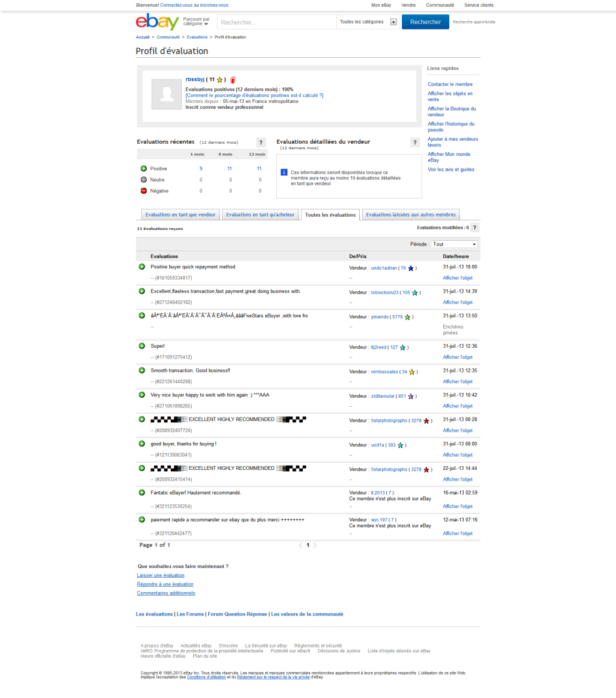Click the help icon beside Evaluations modifiées
Screen dimensions: 616x698
tap(475, 228)
